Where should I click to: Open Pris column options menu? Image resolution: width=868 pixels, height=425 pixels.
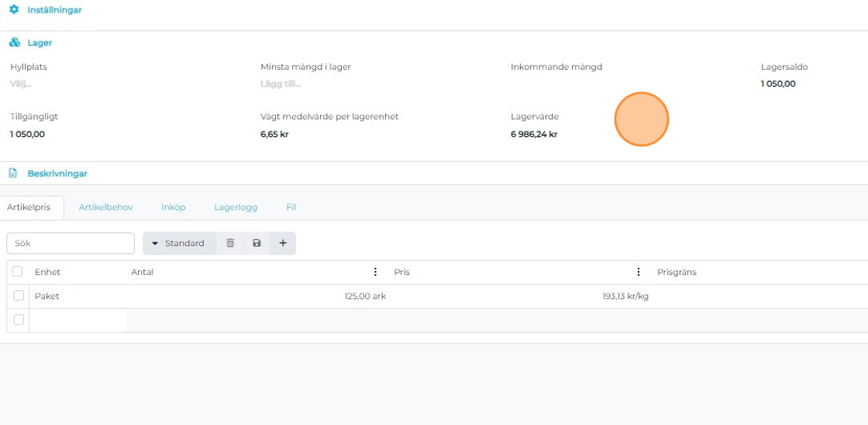(639, 272)
